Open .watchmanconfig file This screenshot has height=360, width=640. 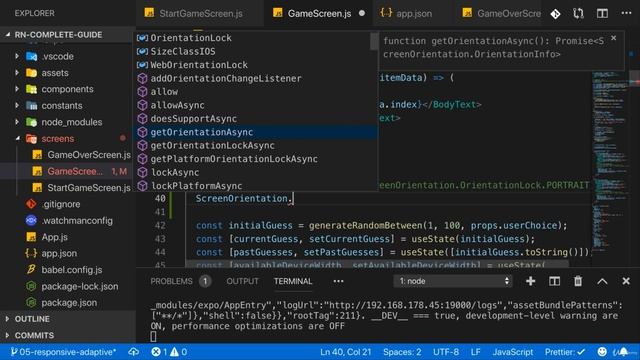(68, 220)
